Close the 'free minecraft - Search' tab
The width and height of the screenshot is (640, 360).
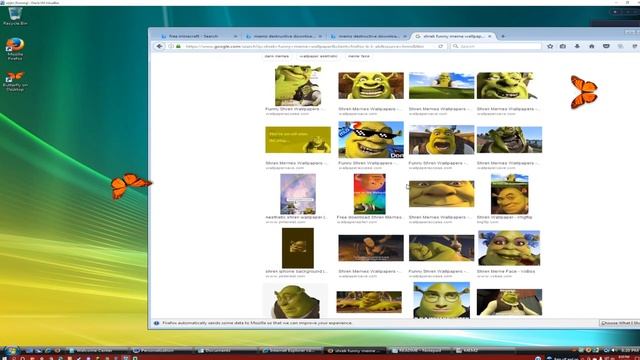(236, 36)
